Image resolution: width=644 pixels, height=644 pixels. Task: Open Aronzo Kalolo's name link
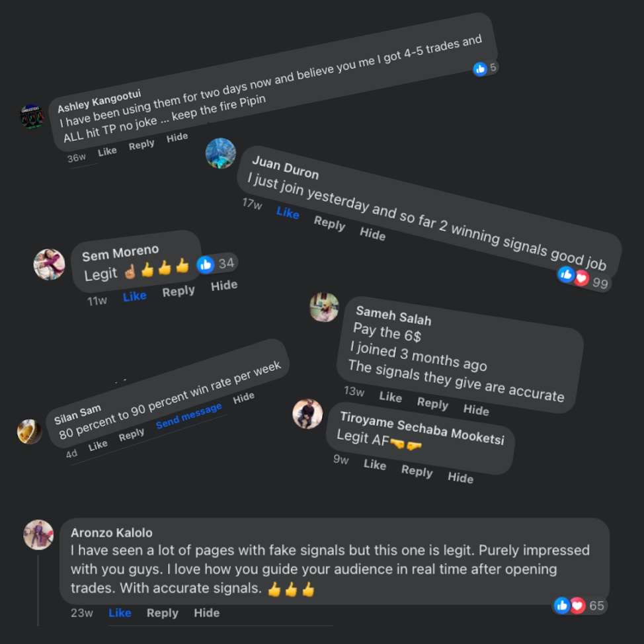click(x=112, y=533)
